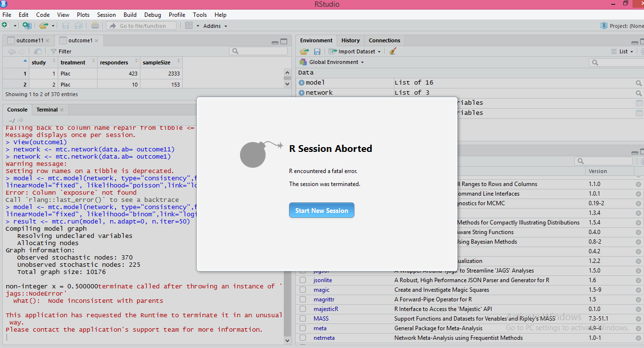Switch to the History tab
The height and width of the screenshot is (348, 644).
351,40
